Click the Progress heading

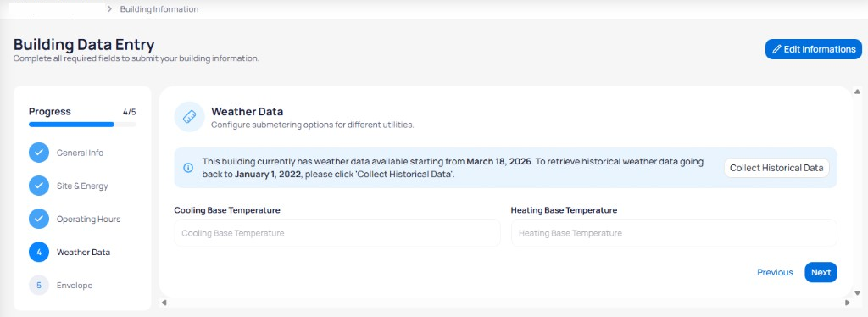coord(50,112)
